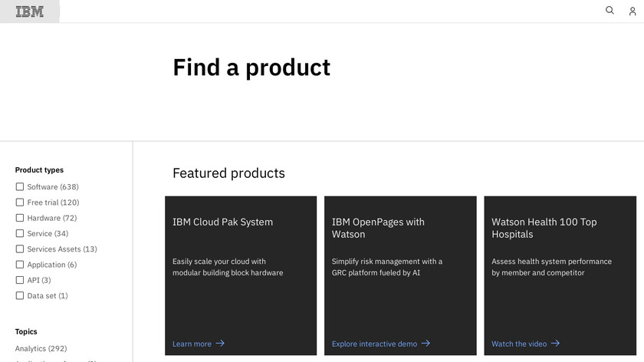Select the Service filter checkbox
Screen dimensions: 644x362
[x=20, y=234]
